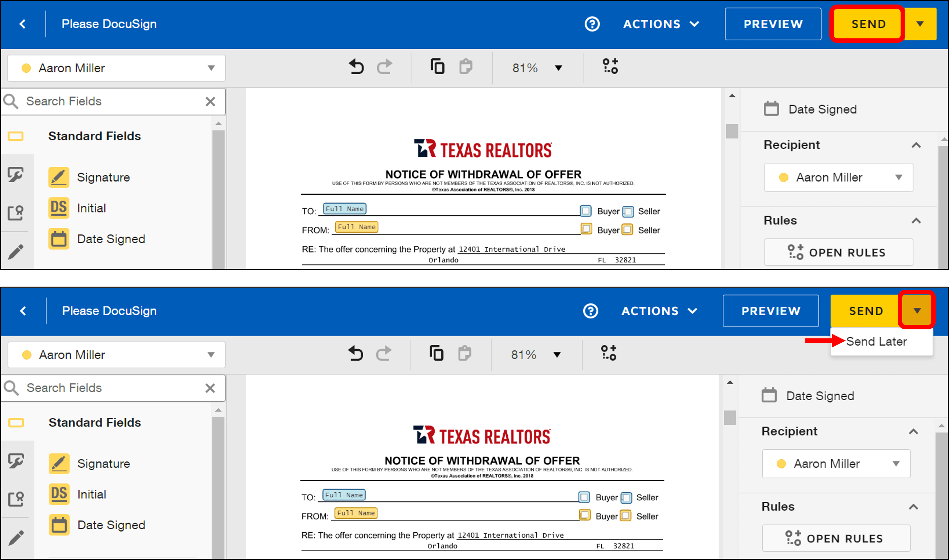The width and height of the screenshot is (949, 560).
Task: Choose Send Later from the menu
Action: (876, 342)
